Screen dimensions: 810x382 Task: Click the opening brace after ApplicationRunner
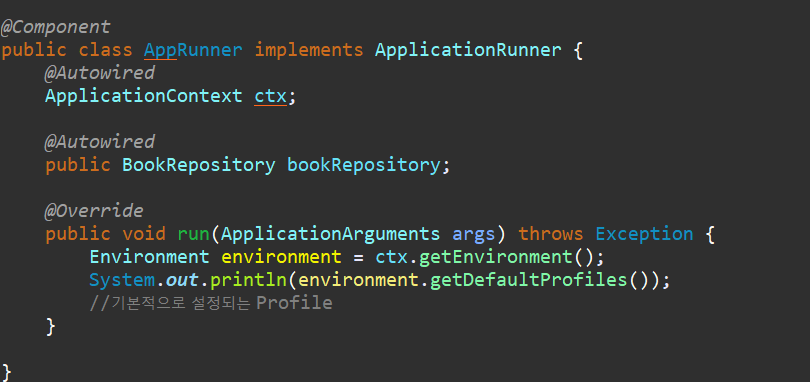click(x=578, y=51)
